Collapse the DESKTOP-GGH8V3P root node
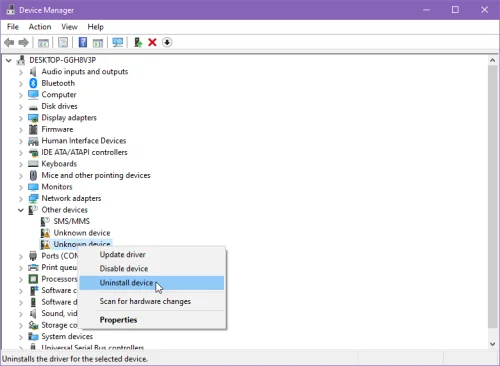Image resolution: width=500 pixels, height=366 pixels. [x=9, y=60]
